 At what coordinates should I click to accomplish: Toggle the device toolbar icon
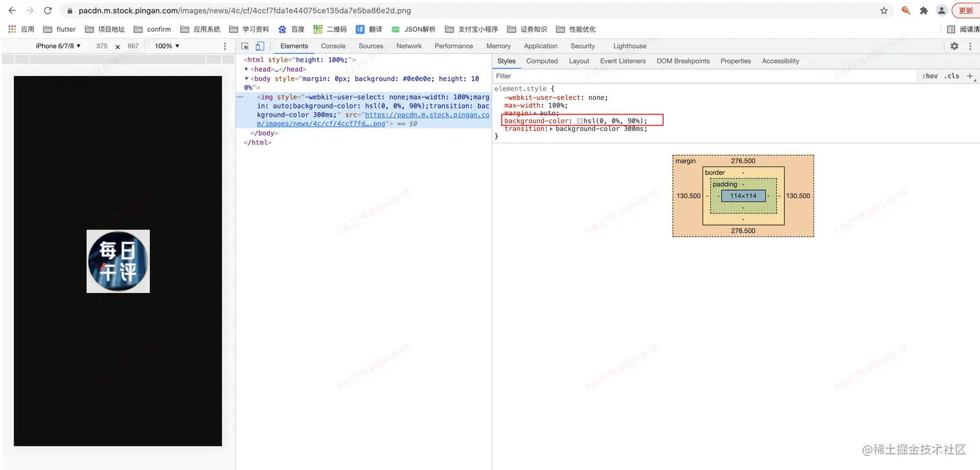pyautogui.click(x=260, y=46)
